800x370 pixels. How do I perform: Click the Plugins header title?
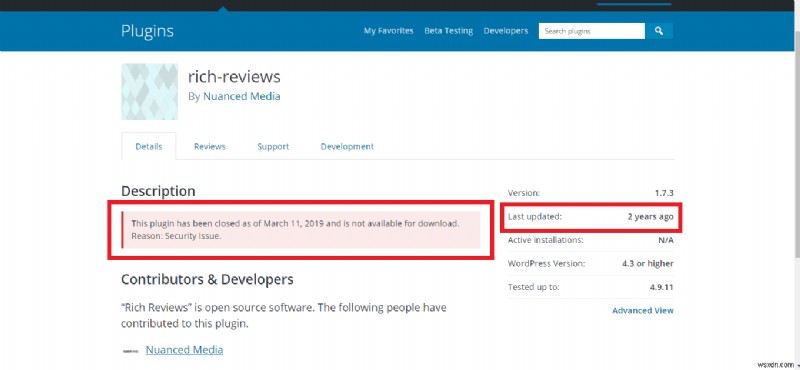(147, 31)
